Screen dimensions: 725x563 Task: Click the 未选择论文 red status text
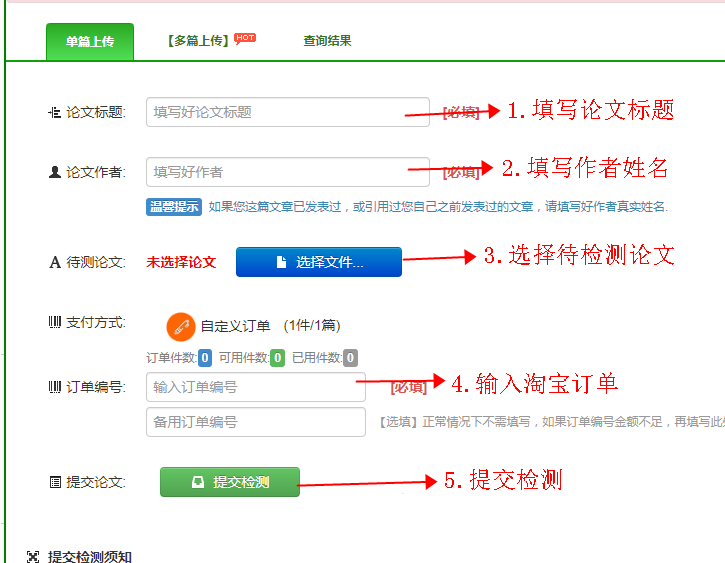click(x=181, y=262)
